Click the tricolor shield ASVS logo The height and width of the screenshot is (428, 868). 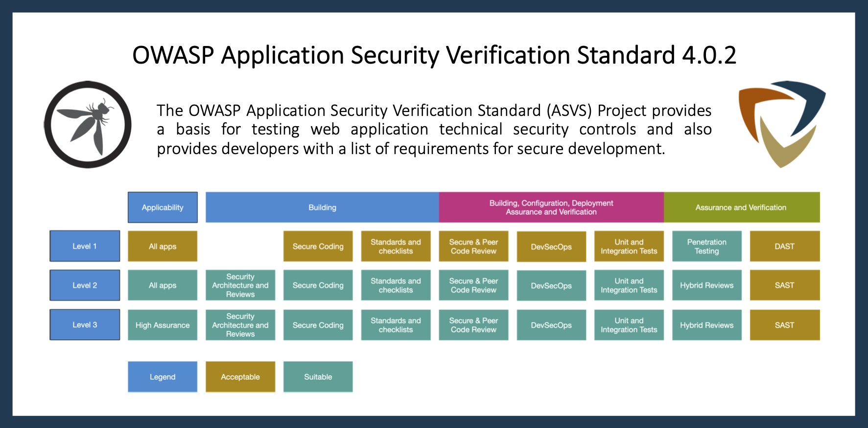(782, 124)
